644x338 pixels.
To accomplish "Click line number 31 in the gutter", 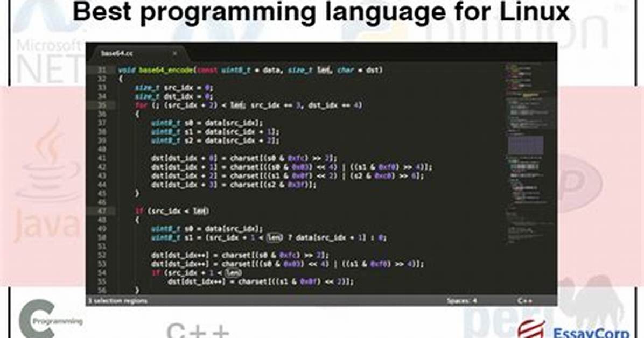I will click(x=101, y=70).
